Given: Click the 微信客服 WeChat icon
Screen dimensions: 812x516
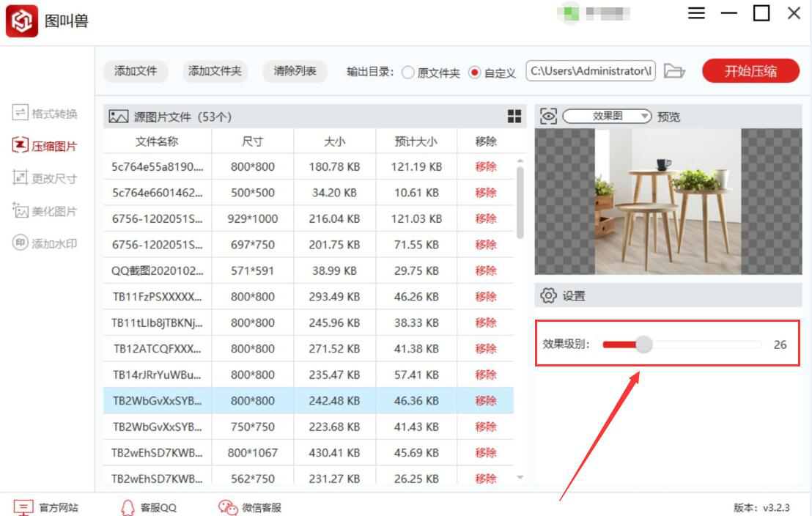Looking at the screenshot, I should tap(228, 507).
